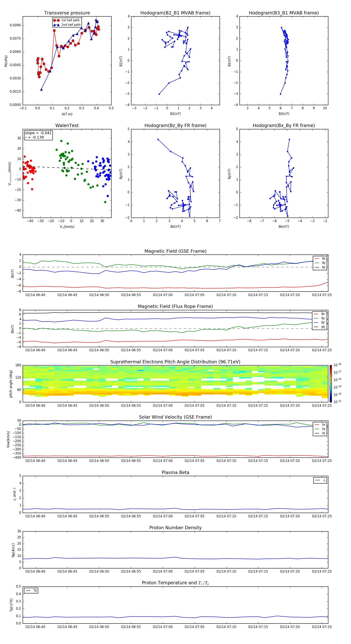Click the 'Bx' legend entry in GSE magnetic field

pos(320,259)
